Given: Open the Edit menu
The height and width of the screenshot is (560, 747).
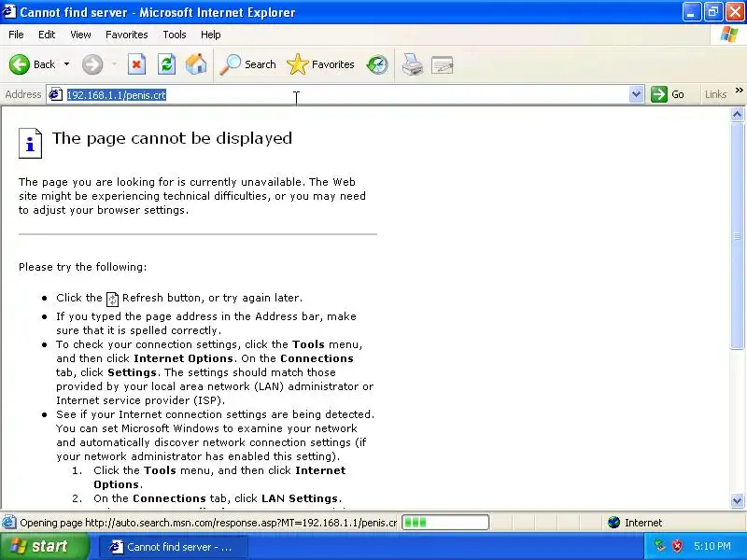Looking at the screenshot, I should 47,35.
